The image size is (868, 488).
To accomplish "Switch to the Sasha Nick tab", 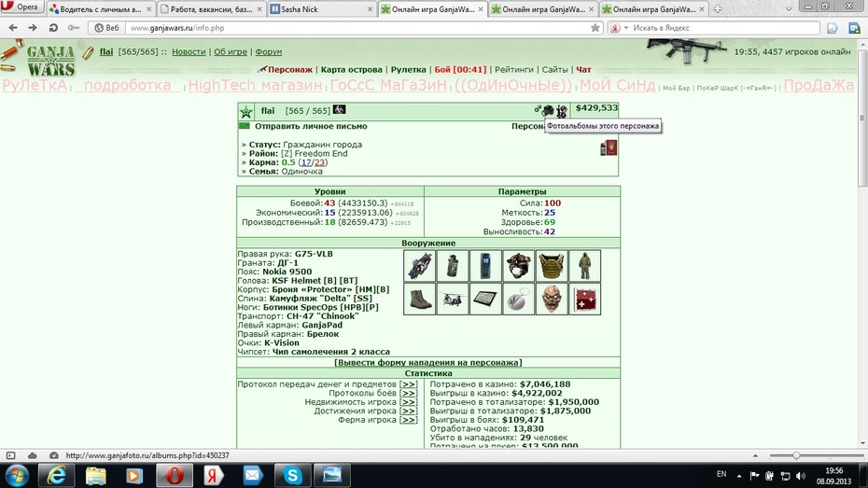I will coord(322,9).
